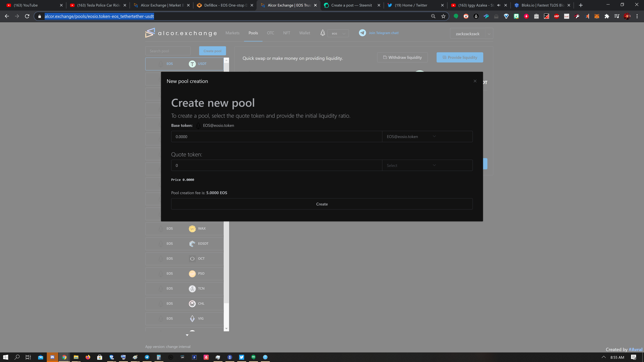Switch to the Markets nav tab
Image resolution: width=644 pixels, height=362 pixels.
click(x=232, y=33)
